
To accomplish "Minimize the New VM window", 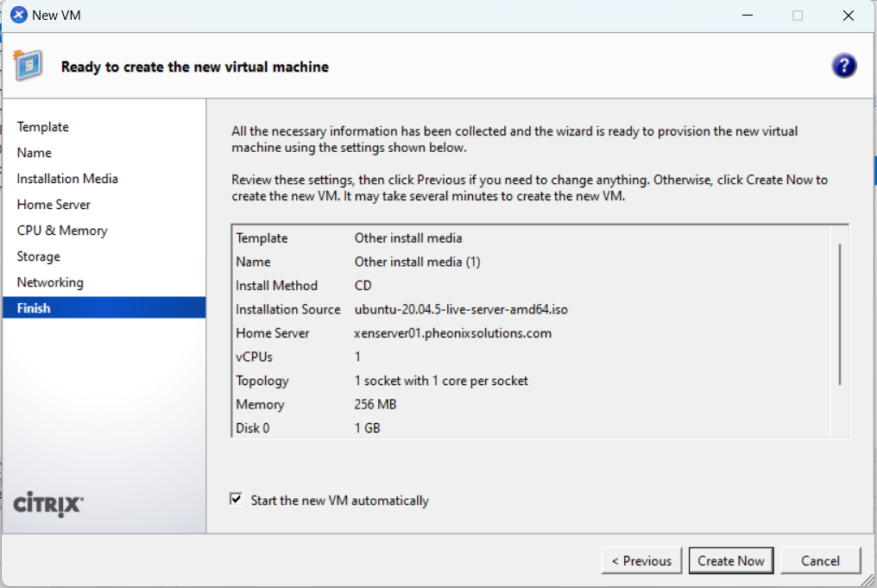I will pos(748,16).
